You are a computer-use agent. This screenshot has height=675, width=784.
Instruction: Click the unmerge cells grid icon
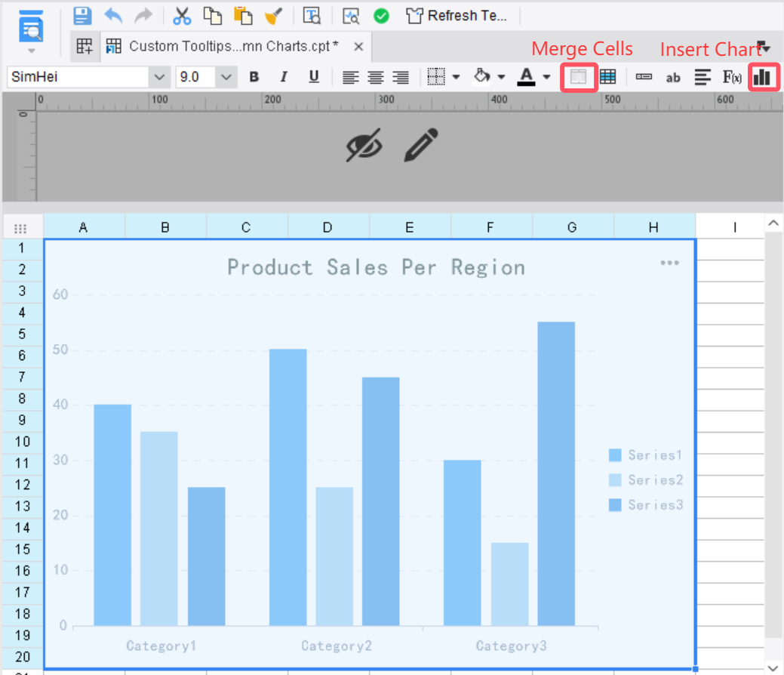pyautogui.click(x=608, y=77)
